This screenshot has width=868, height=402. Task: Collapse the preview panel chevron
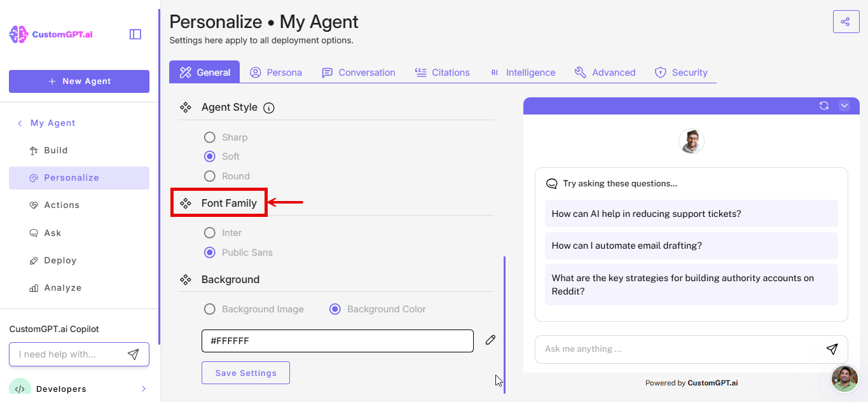844,106
